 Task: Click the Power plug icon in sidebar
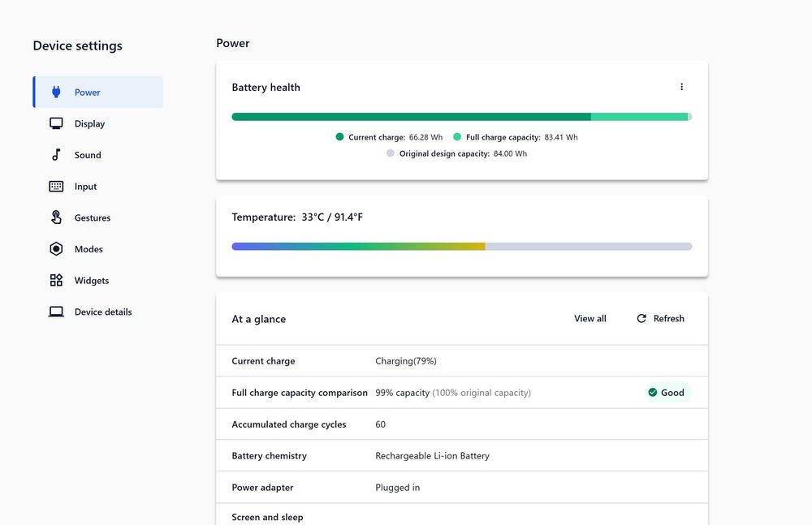tap(56, 93)
